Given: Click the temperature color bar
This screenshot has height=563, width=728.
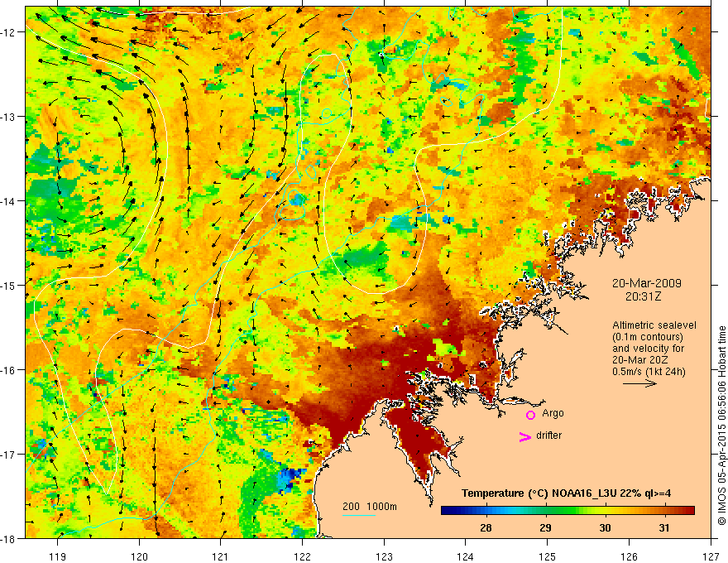Looking at the screenshot, I should tap(568, 510).
